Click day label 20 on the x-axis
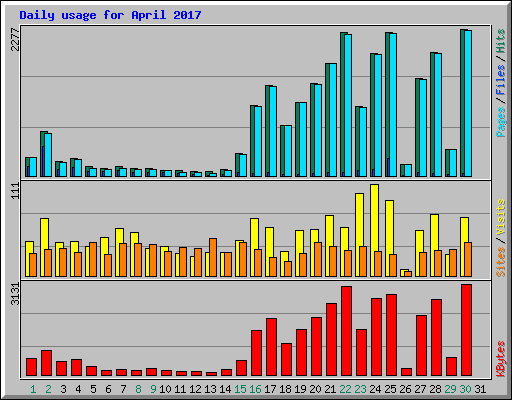Viewport: 512px width, 400px height. 315,389
